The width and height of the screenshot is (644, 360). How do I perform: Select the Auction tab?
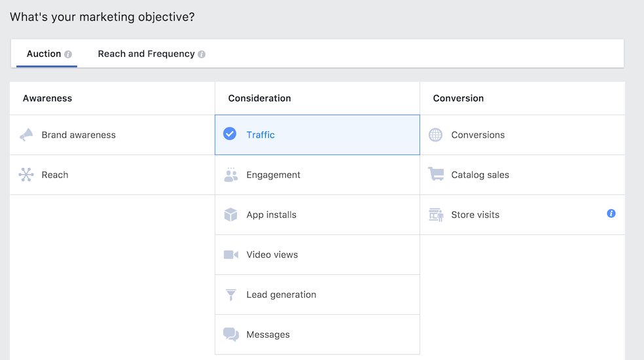point(44,54)
